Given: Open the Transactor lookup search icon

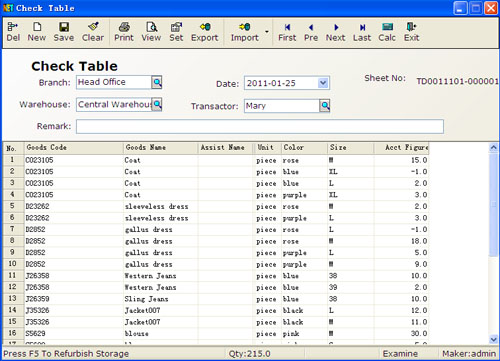Looking at the screenshot, I should tap(325, 106).
